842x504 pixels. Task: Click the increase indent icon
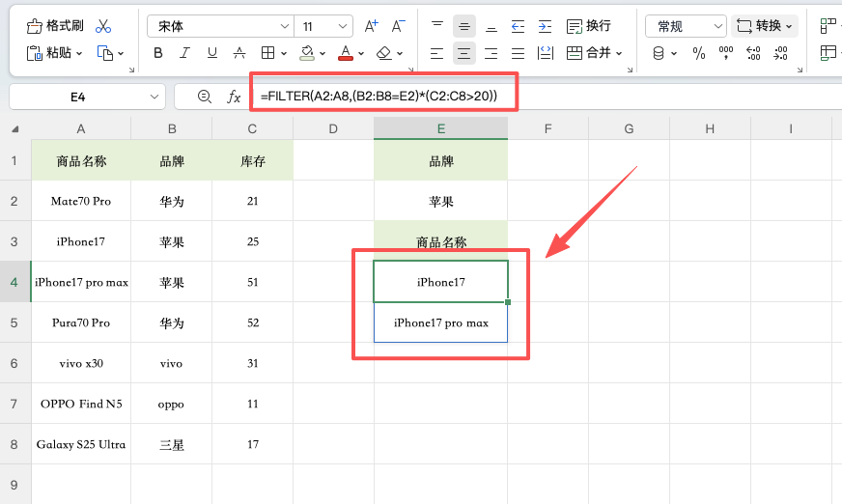pyautogui.click(x=546, y=26)
